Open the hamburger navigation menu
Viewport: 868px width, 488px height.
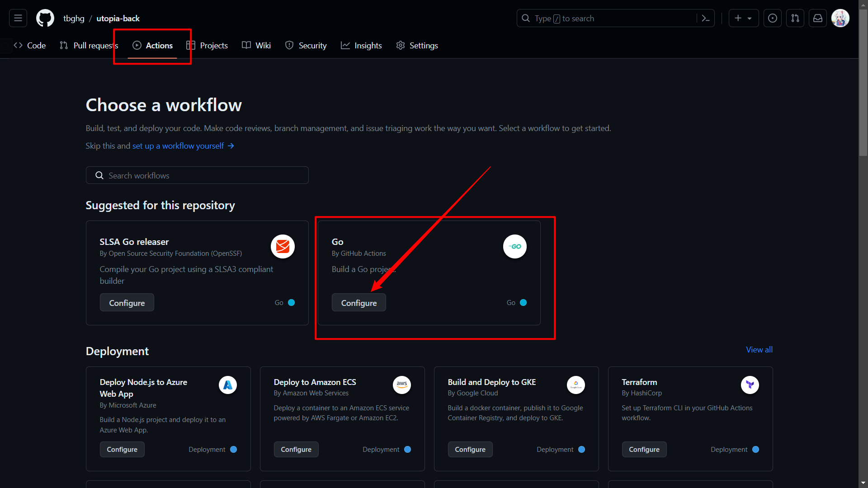pos(18,18)
